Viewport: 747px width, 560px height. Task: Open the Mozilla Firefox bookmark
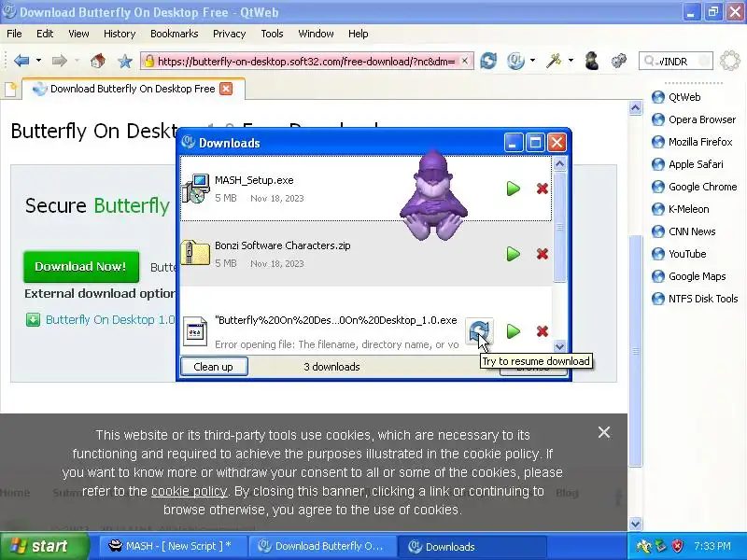[x=692, y=142]
